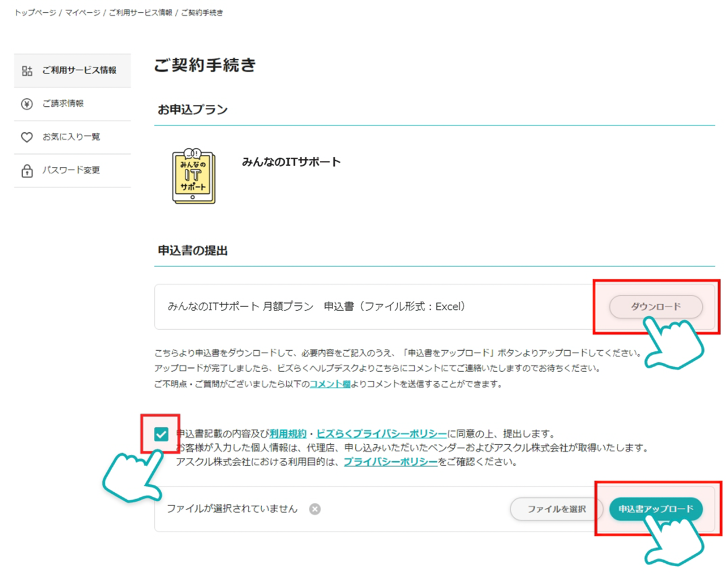Click the 申込書アップロード button
This screenshot has width=728, height=587.
[x=656, y=509]
